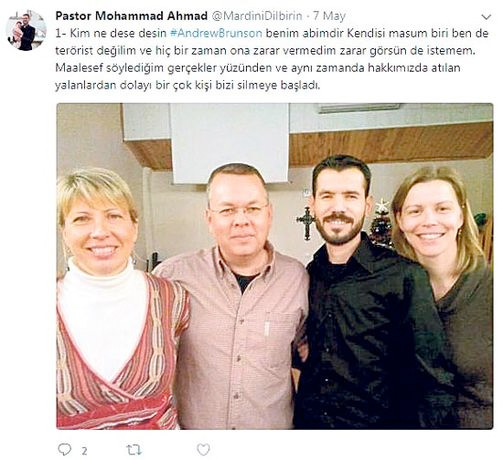
Task: Open Pastor Mohammad Ahmad's profile name link
Action: click(131, 16)
